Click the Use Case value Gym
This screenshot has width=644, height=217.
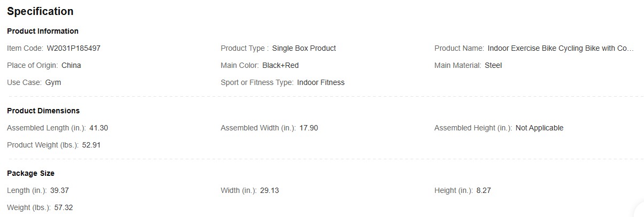point(53,82)
